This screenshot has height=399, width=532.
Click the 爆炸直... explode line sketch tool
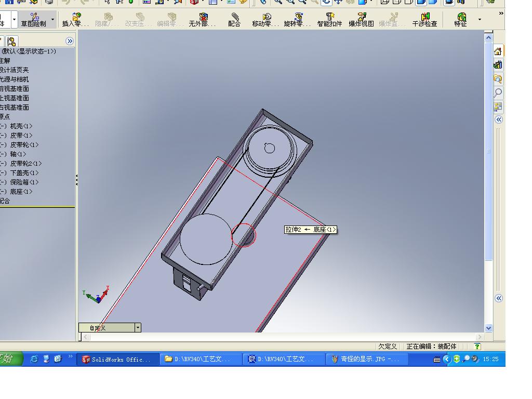click(x=392, y=20)
